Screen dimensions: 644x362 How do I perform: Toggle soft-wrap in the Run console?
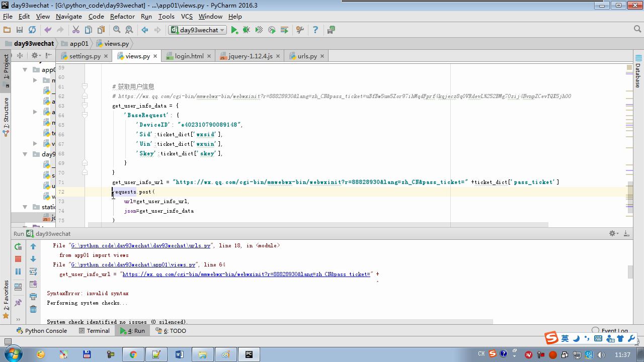33,271
